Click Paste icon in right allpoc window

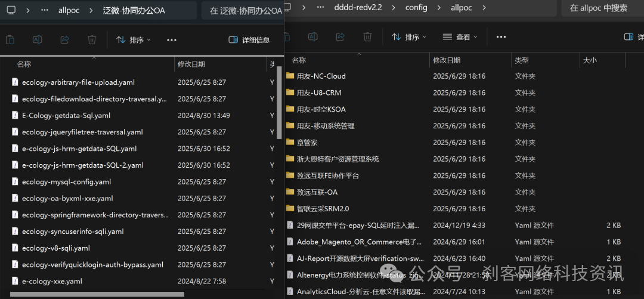click(286, 36)
